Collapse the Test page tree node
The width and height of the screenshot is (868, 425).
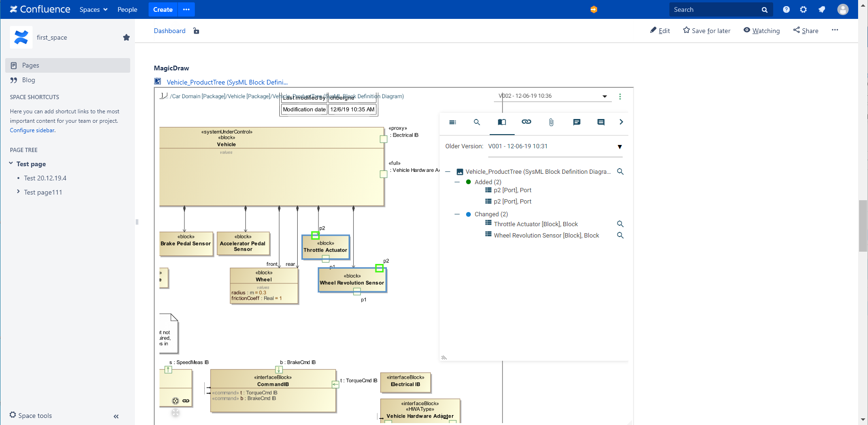coord(11,163)
